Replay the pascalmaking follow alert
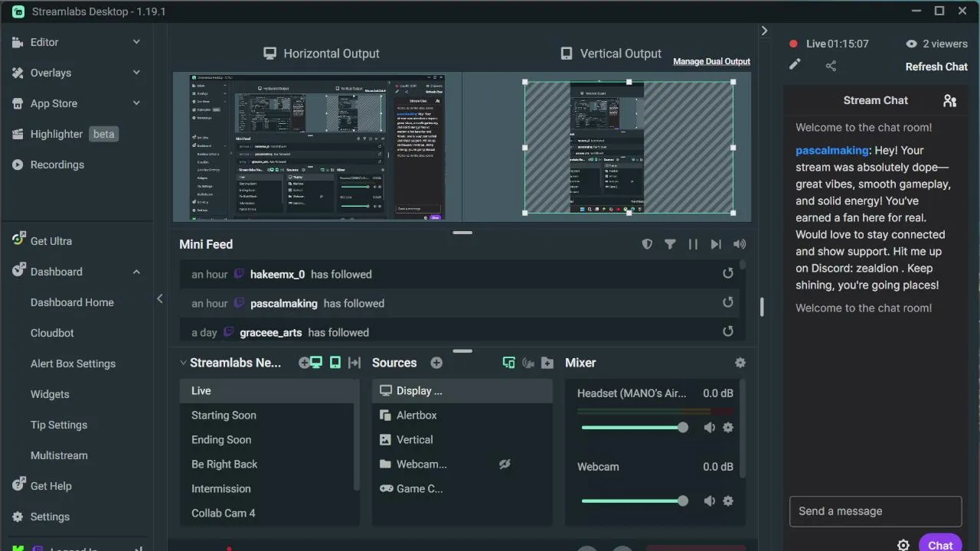Viewport: 980px width, 551px height. pos(728,302)
